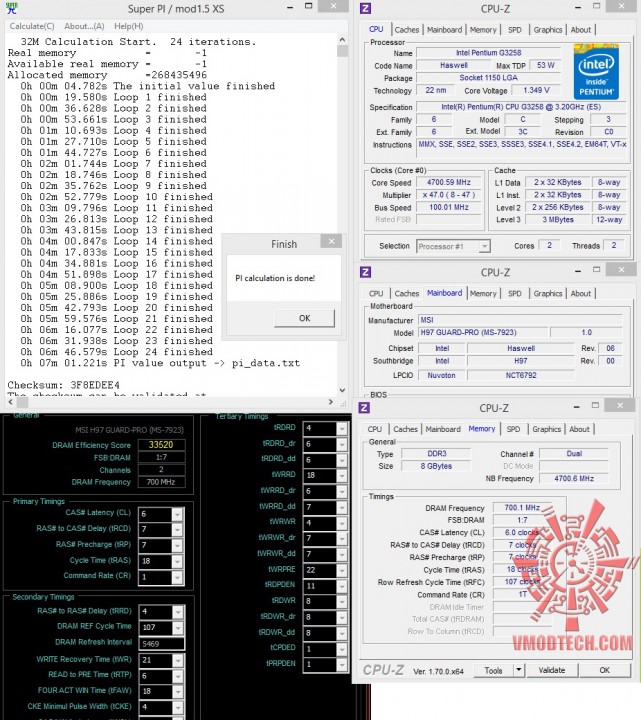Click the Validate button in CPU-Z
Viewport: 641px width, 720px height.
pos(551,670)
